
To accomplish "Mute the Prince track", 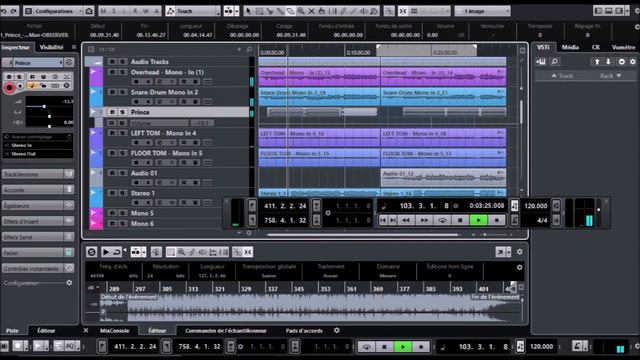I will tap(112, 112).
